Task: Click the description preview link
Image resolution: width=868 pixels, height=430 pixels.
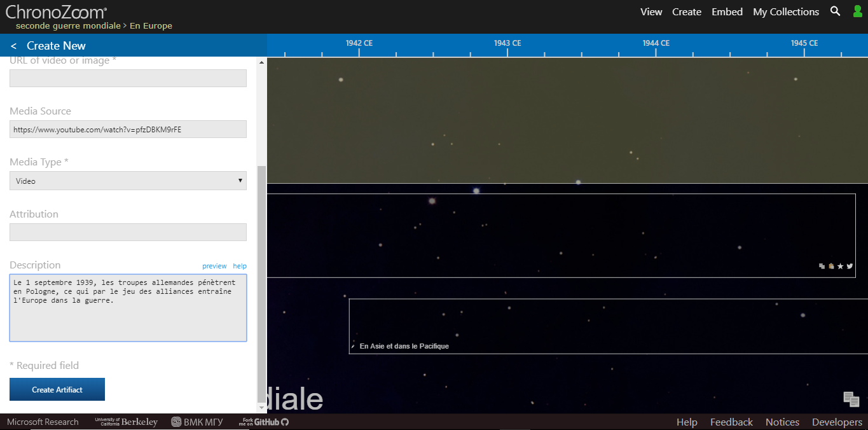Action: point(214,266)
